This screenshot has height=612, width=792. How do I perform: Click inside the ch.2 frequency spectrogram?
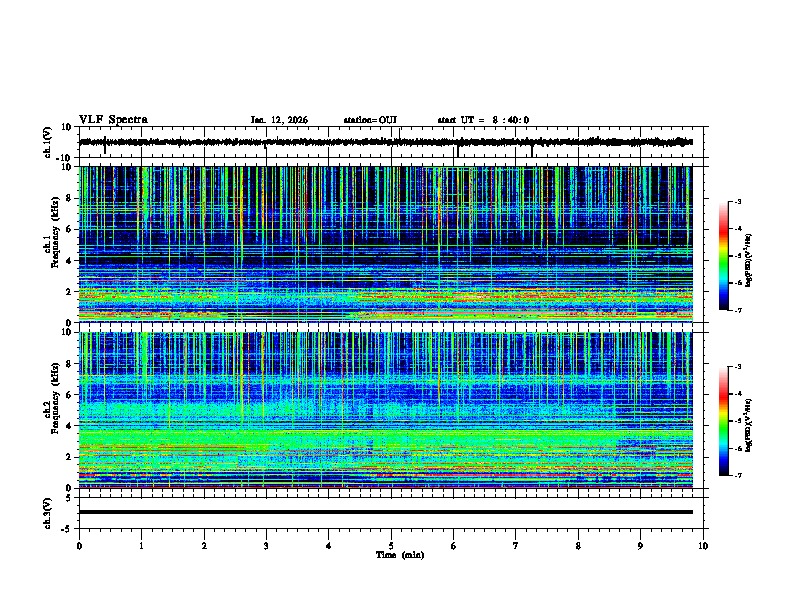[x=385, y=410]
